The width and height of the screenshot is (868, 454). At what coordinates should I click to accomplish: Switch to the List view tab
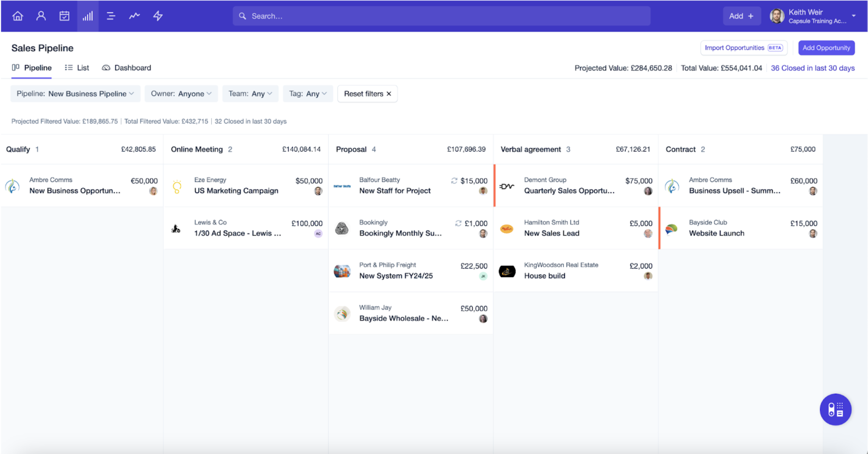point(77,68)
